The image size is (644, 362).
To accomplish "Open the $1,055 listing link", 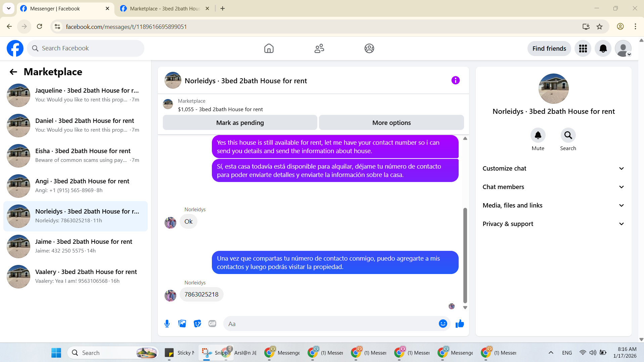I will click(220, 109).
